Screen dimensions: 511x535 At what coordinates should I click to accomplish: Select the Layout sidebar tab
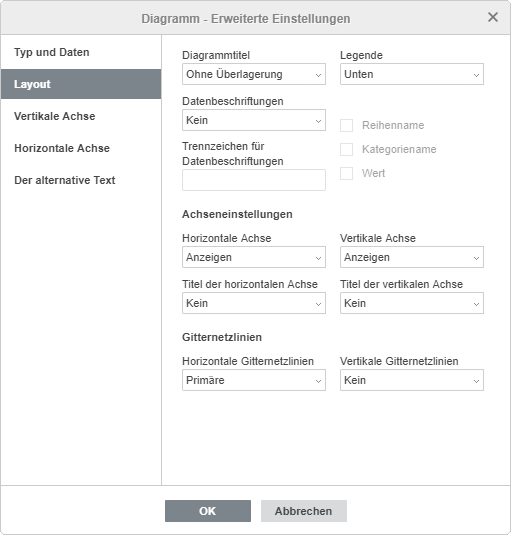tap(81, 84)
